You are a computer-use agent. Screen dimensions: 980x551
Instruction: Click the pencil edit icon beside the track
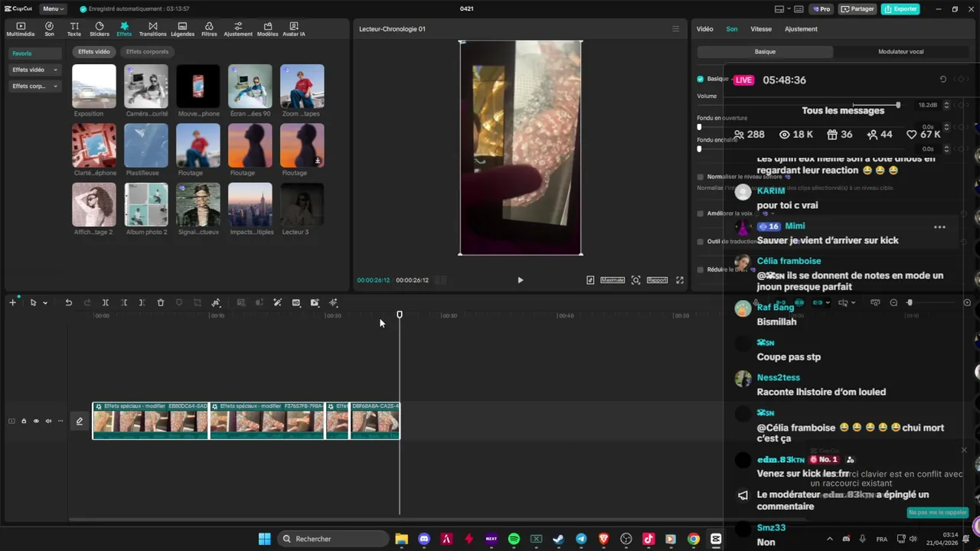(x=79, y=421)
